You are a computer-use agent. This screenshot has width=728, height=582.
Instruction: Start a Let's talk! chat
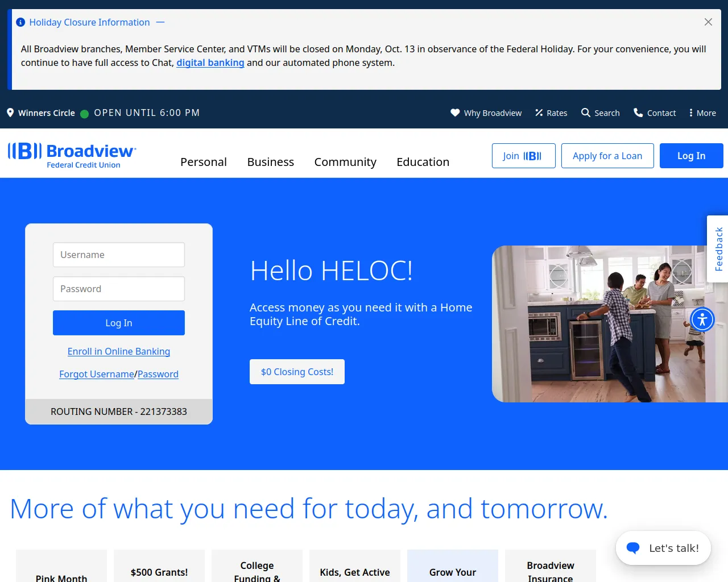(663, 548)
